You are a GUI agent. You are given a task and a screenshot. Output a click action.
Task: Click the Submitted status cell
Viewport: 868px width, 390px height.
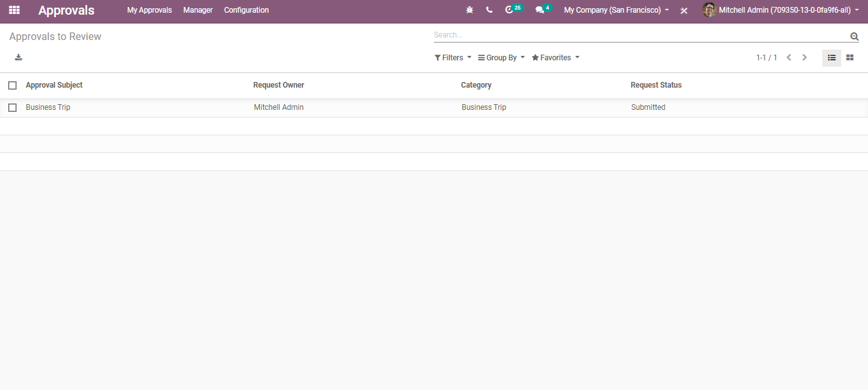(x=648, y=107)
